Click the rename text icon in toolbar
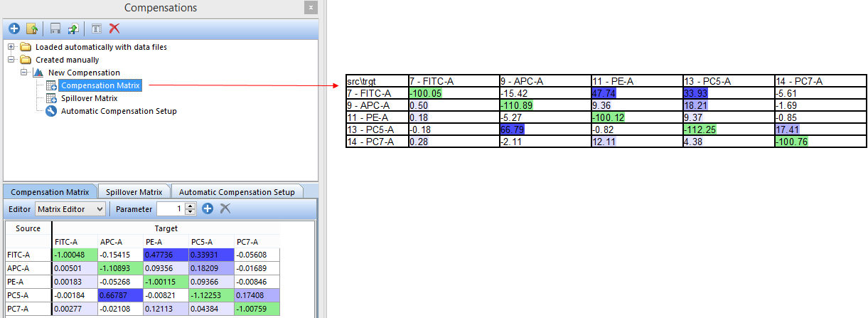This screenshot has width=868, height=318. coord(97,28)
